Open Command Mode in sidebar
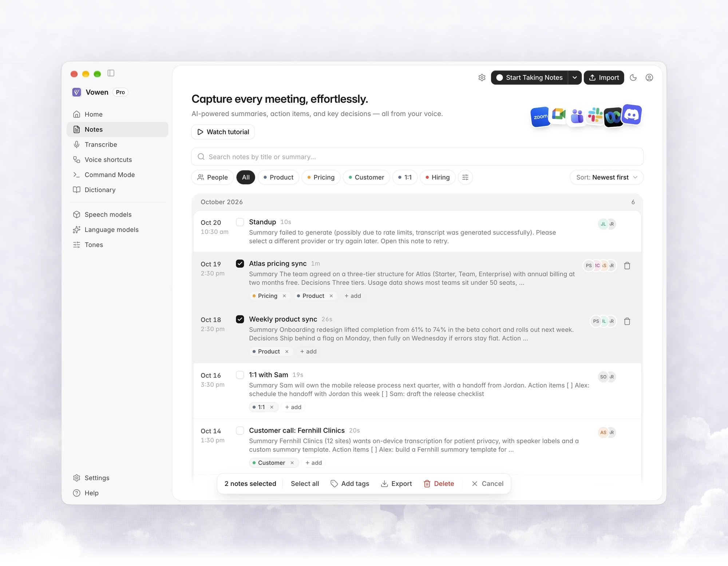 [117, 175]
